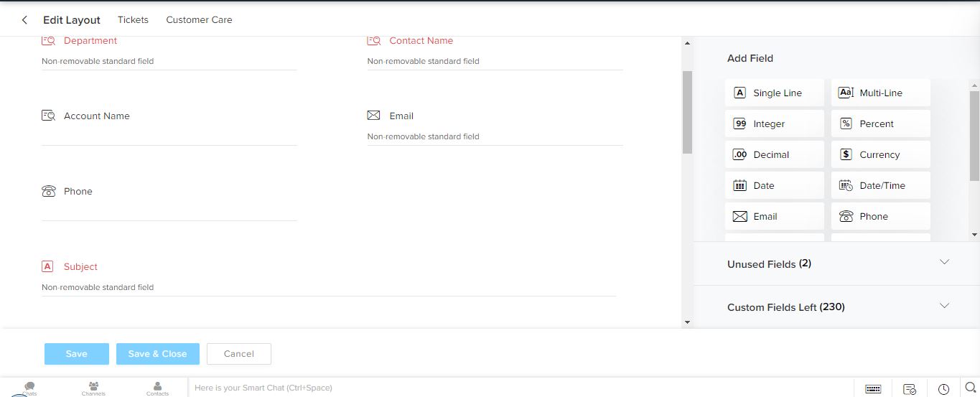Choose the Percent field type
980x397 pixels.
880,124
